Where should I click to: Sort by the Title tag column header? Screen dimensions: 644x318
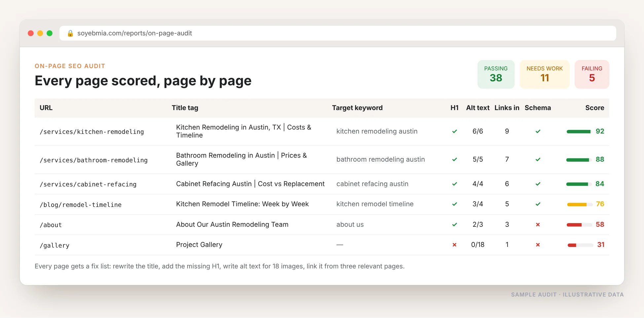(x=185, y=108)
